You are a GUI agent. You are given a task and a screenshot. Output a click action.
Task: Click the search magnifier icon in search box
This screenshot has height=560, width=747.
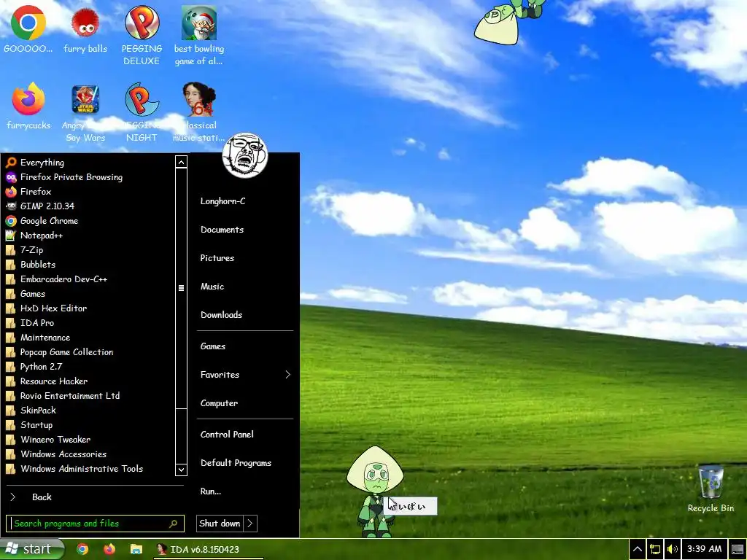point(174,524)
